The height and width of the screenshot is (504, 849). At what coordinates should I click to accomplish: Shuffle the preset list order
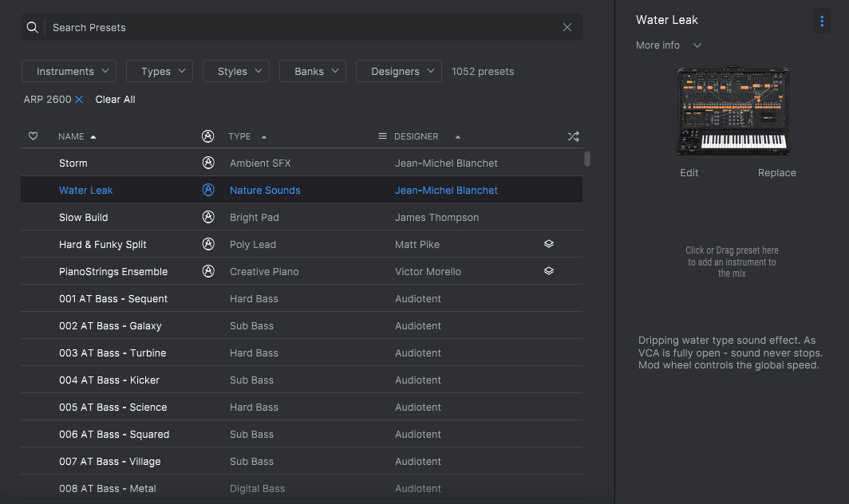pos(573,136)
